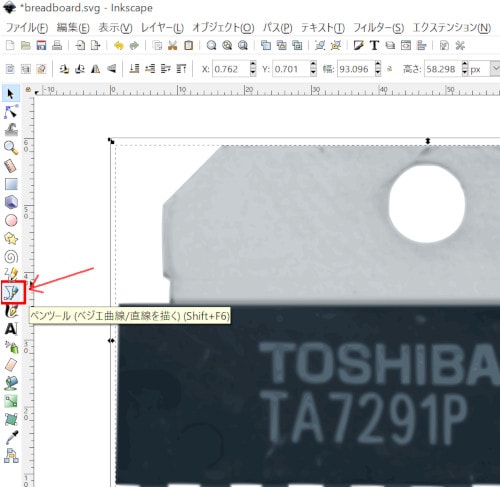Redo with the green arrow icon
The width and height of the screenshot is (500, 487).
pos(134,45)
